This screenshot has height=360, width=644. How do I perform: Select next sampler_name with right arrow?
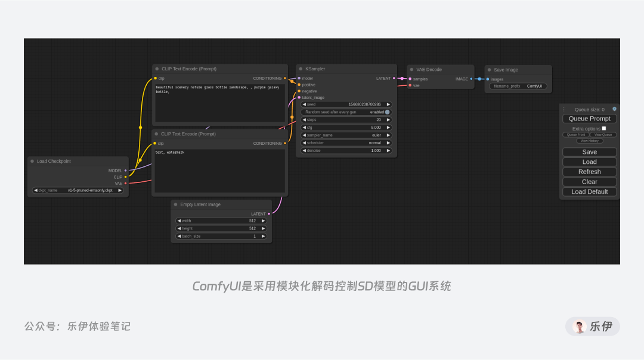(x=388, y=135)
